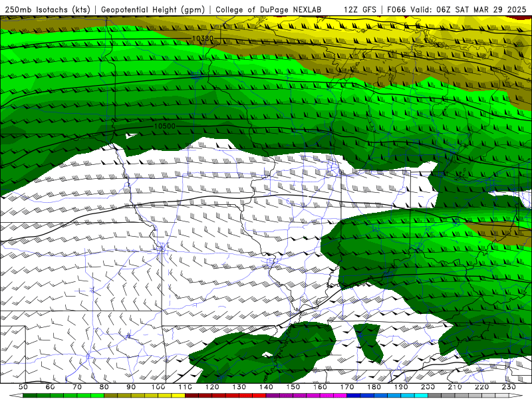This screenshot has height=399, width=532.
Task: Click the 100 value on the color scale
Action: tap(158, 387)
